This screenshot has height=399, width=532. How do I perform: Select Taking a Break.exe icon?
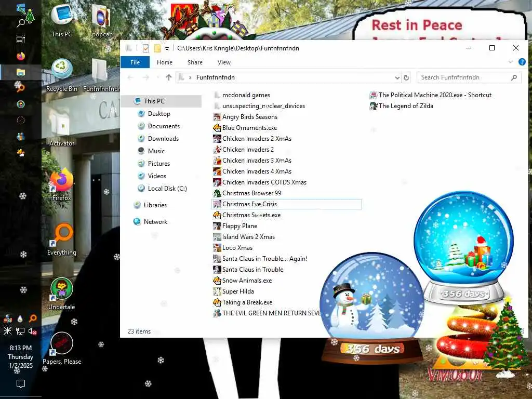tap(217, 302)
